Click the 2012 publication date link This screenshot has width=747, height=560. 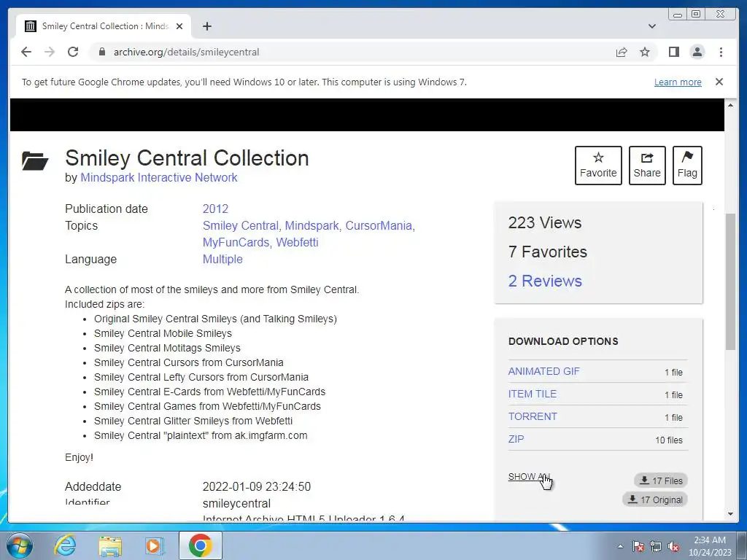click(215, 209)
